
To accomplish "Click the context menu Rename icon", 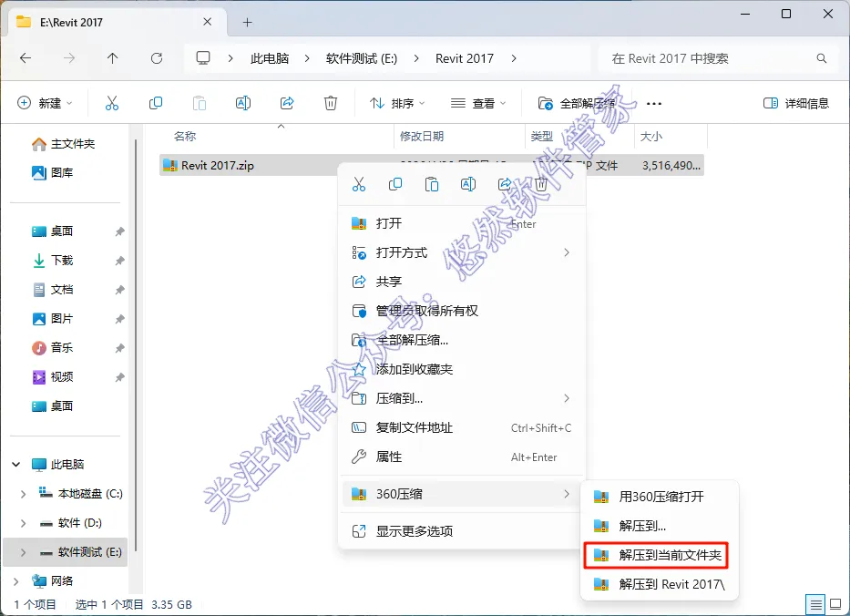I will (x=468, y=185).
